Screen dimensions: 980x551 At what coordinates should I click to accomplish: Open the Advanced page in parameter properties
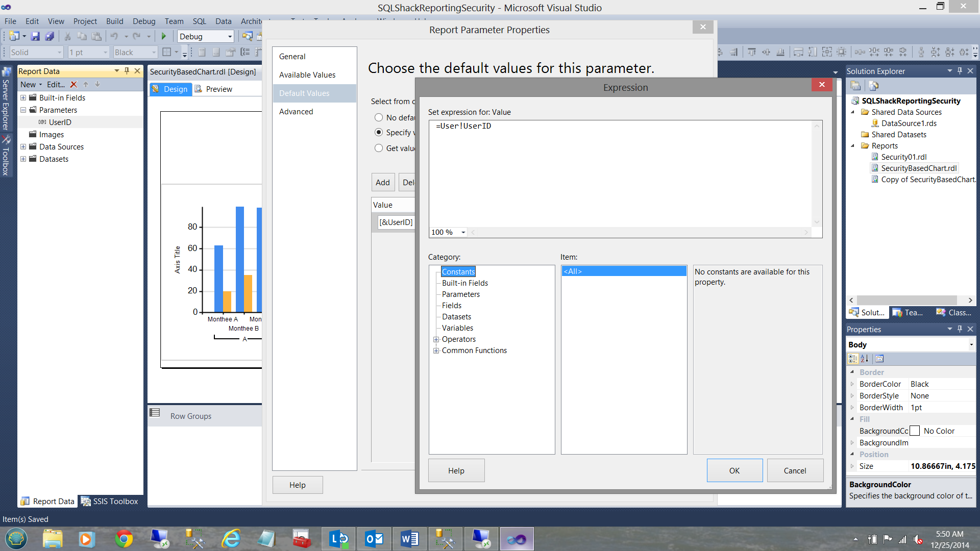pyautogui.click(x=296, y=112)
